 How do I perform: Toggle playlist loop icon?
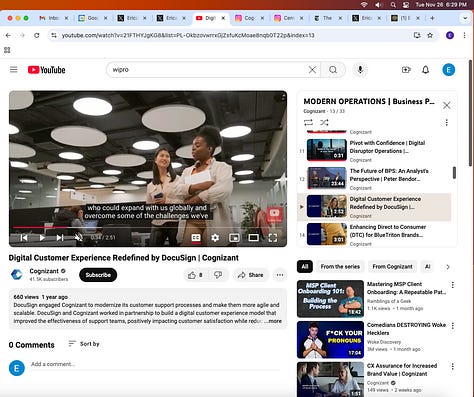[x=308, y=122]
